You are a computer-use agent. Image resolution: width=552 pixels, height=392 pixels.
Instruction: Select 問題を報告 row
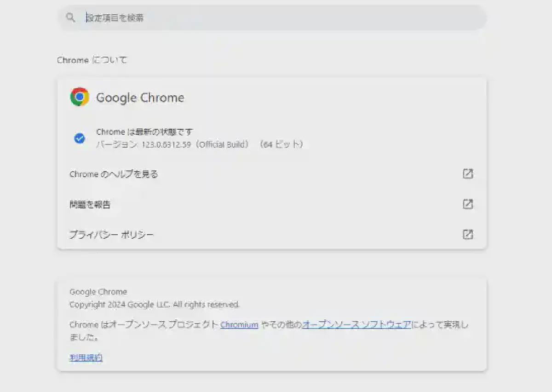pyautogui.click(x=272, y=204)
